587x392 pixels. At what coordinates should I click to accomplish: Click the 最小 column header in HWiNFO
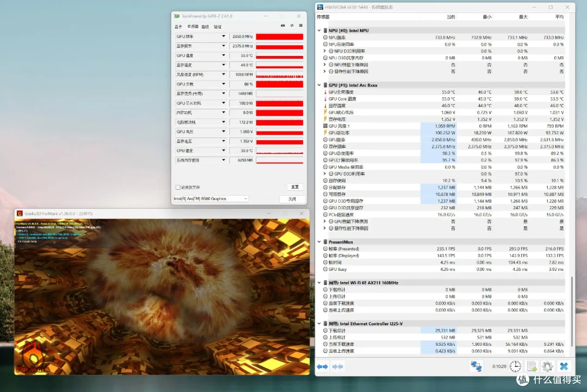(x=487, y=17)
